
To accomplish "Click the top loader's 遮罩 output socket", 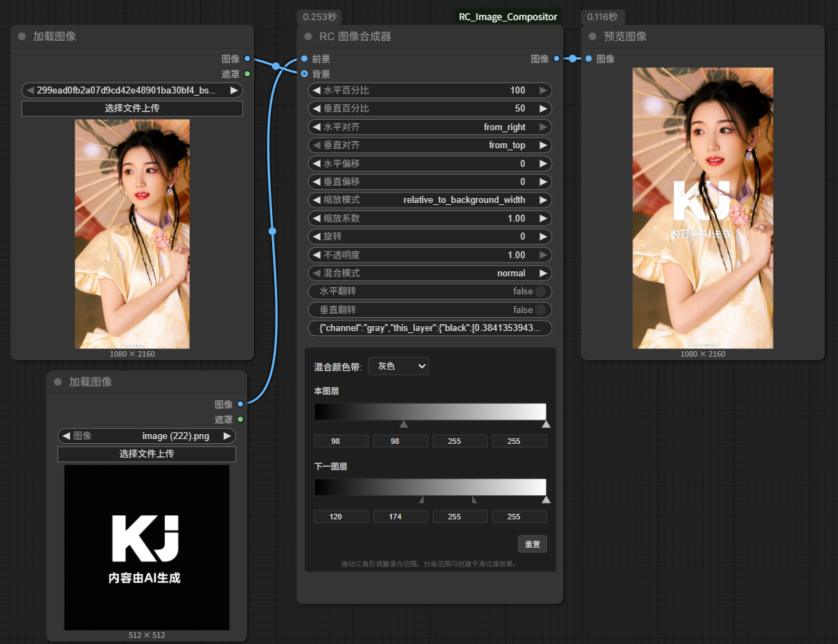I will [247, 73].
